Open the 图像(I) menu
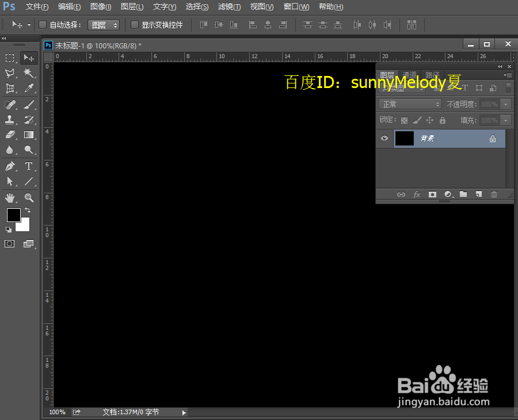This screenshot has width=518, height=420. tap(101, 6)
